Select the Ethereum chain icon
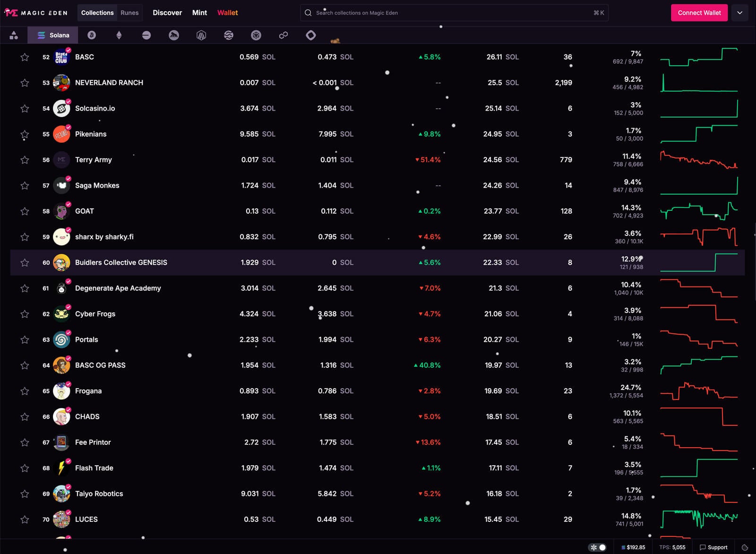756x554 pixels. [x=119, y=35]
